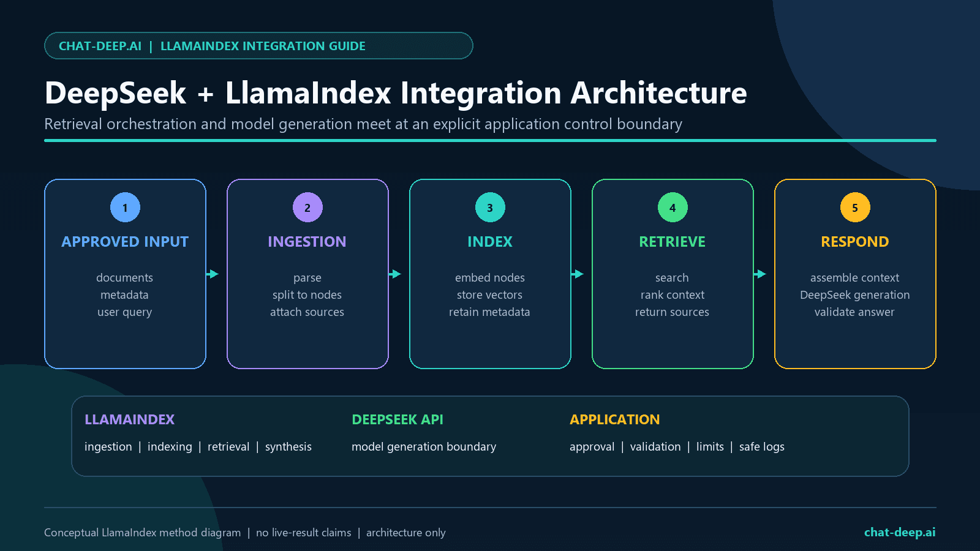Click the orange step 5 circle
Viewport: 980px width, 551px height.
coord(855,208)
